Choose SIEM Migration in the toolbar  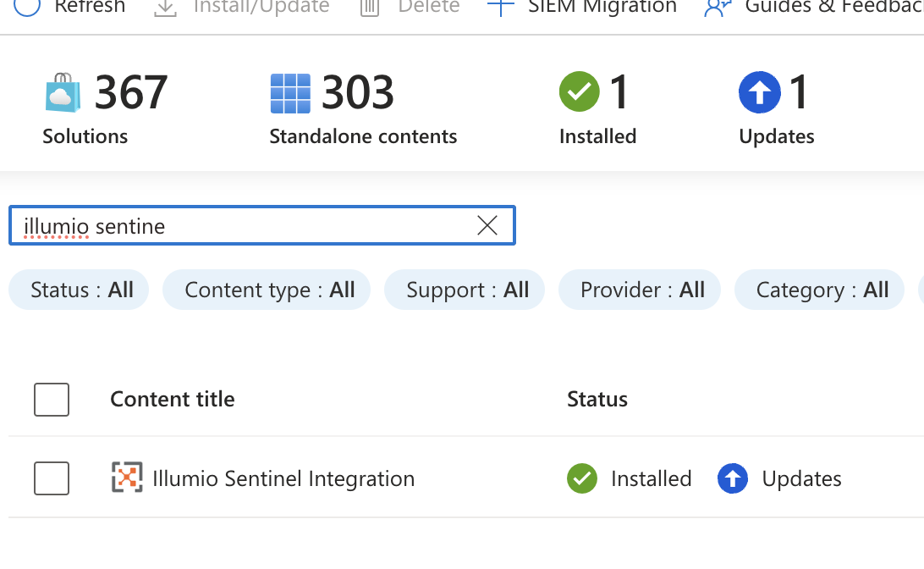coord(602,7)
